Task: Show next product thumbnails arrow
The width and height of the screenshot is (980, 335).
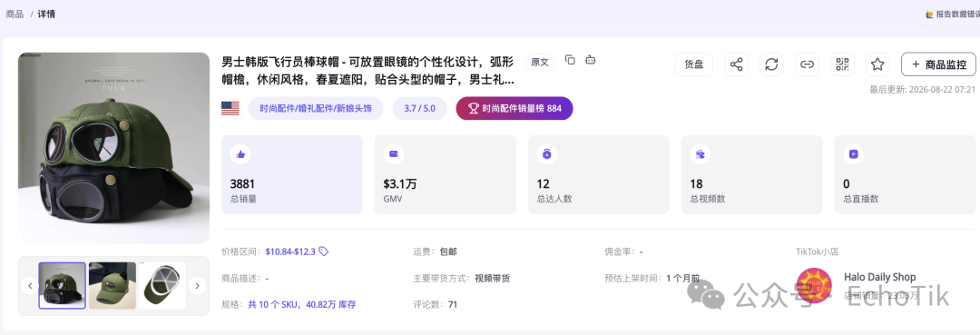Action: click(x=198, y=286)
